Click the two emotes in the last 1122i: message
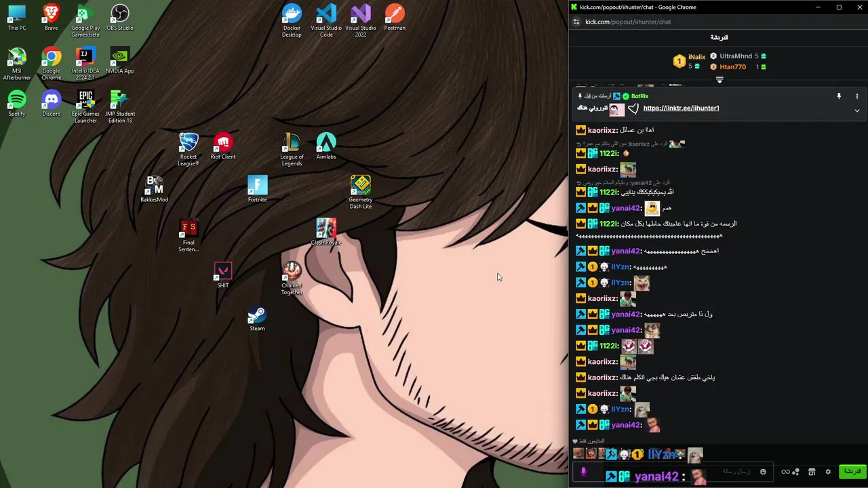Viewport: 868px width, 488px height. [637, 346]
